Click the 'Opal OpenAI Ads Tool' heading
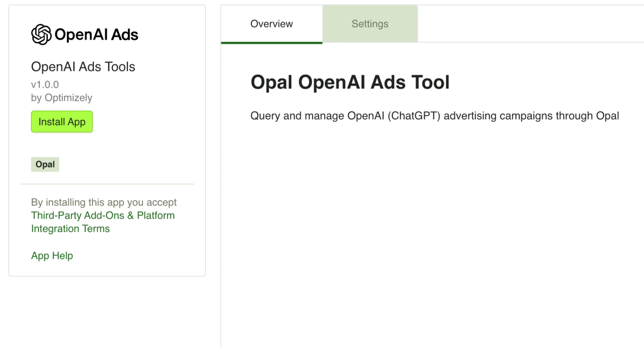Viewport: 644px width, 348px height. 350,82
